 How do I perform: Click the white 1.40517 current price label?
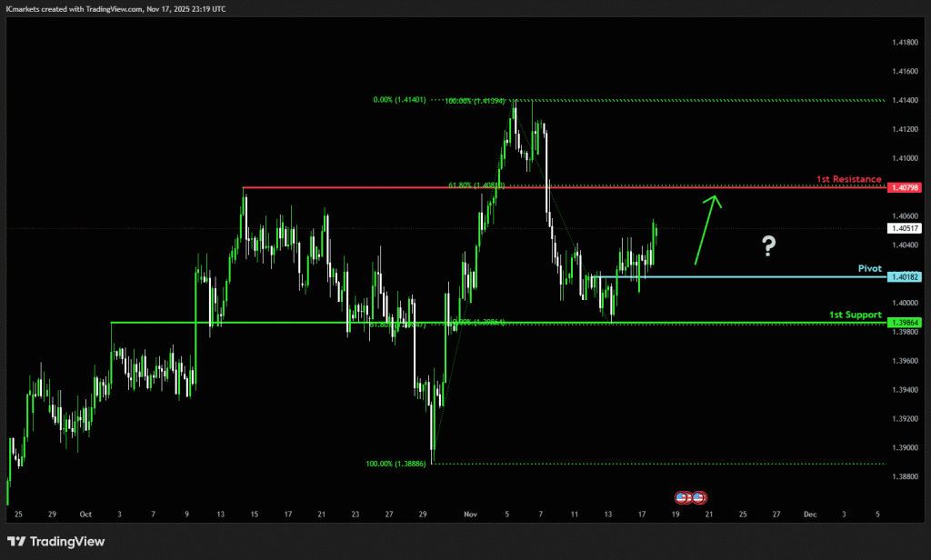tap(906, 229)
